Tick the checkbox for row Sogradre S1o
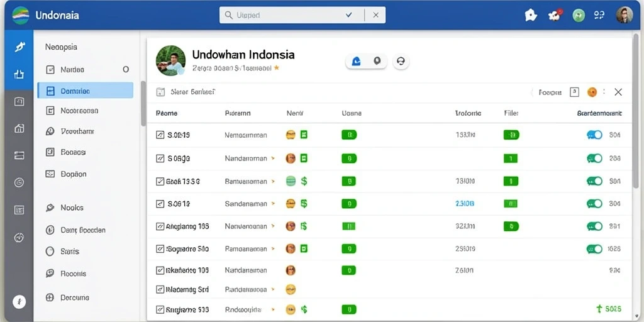This screenshot has width=644, height=322. tap(160, 249)
